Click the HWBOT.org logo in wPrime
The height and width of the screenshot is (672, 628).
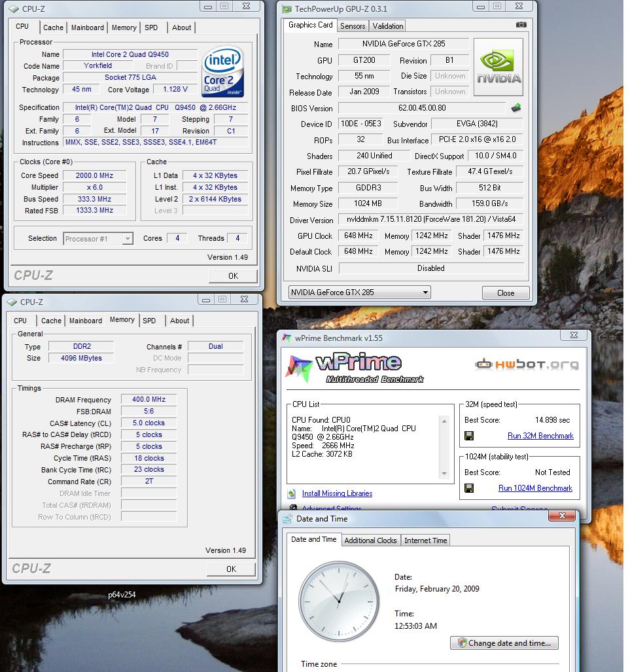pyautogui.click(x=527, y=364)
